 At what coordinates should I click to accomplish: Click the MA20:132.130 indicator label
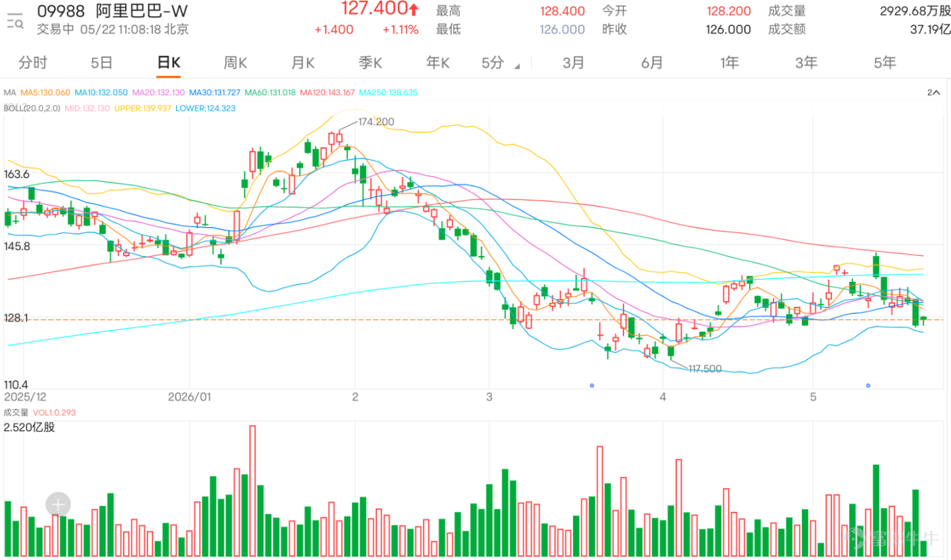coord(158,93)
